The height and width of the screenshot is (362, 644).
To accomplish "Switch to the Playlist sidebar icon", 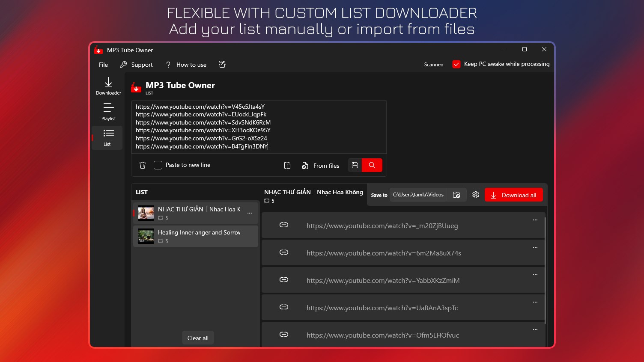I will click(108, 112).
